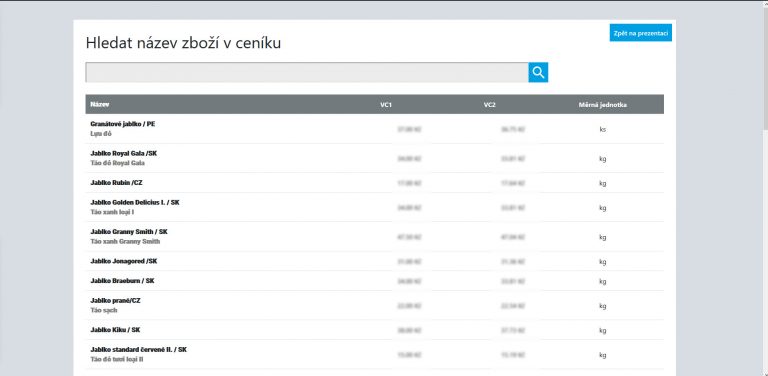Focus the product name search field
The image size is (768, 376).
point(307,72)
